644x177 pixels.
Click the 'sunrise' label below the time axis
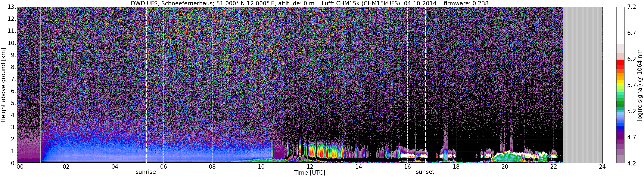pyautogui.click(x=146, y=172)
